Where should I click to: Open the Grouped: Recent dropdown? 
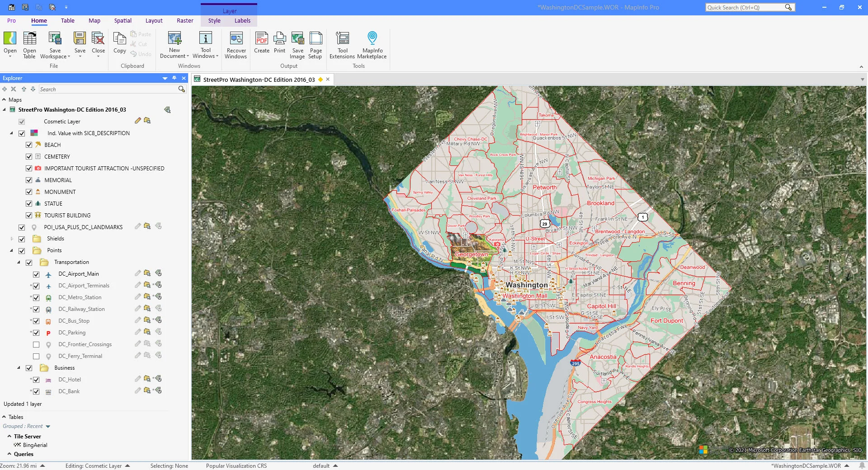tap(48, 426)
